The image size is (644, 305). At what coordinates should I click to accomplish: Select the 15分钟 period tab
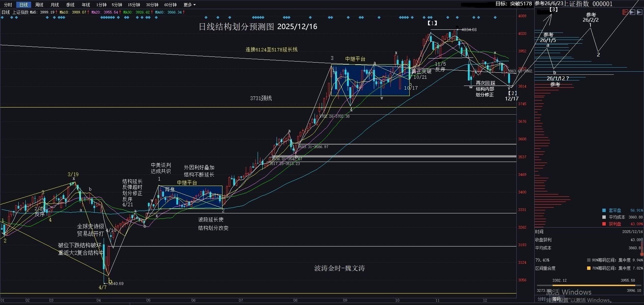134,5
